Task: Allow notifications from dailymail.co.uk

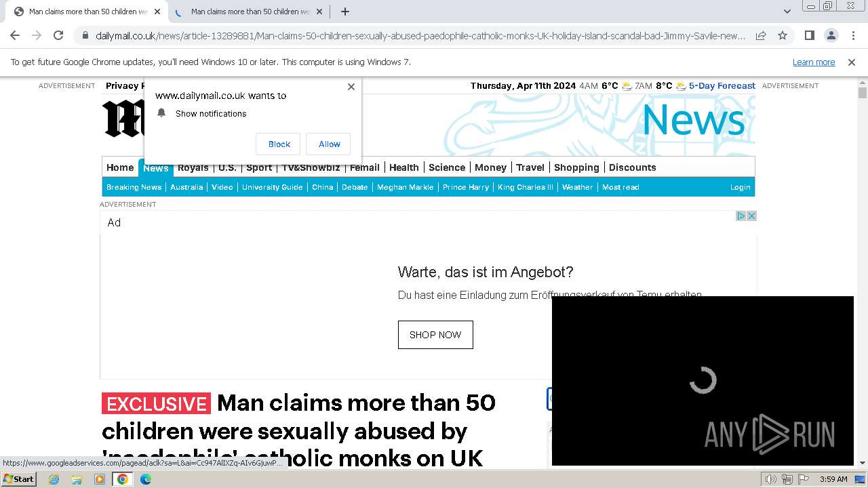Action: point(329,144)
